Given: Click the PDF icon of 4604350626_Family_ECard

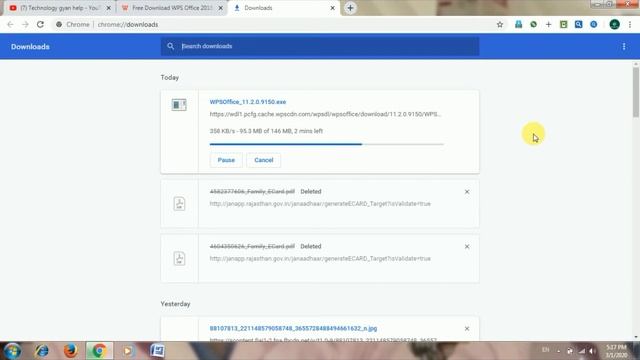Looking at the screenshot, I should 179,258.
